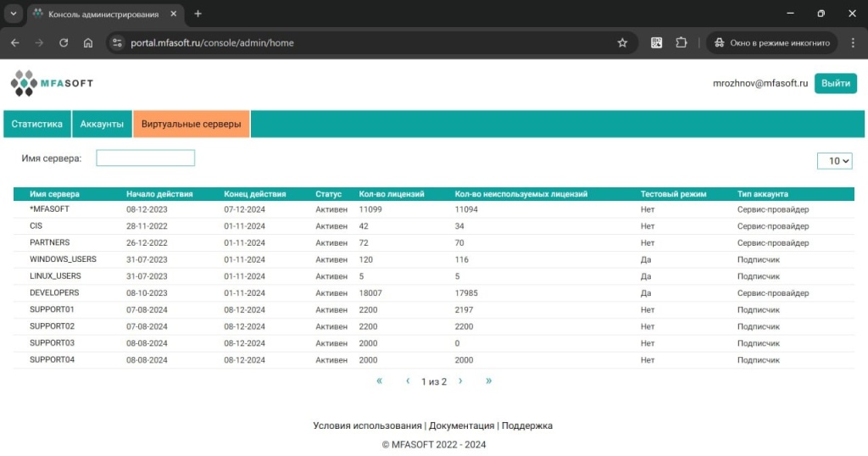Select the CIS server name
This screenshot has width=868, height=456.
(36, 225)
